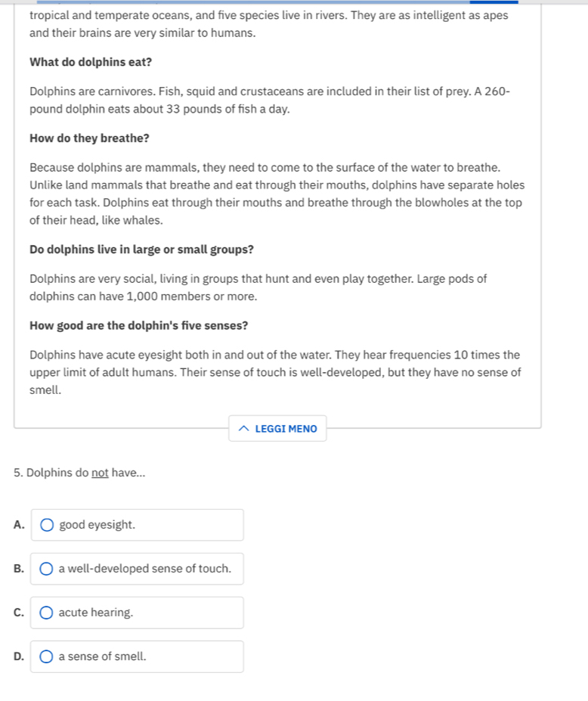Click the letter C option label
Screen dimensions: 588x701
coord(17,613)
